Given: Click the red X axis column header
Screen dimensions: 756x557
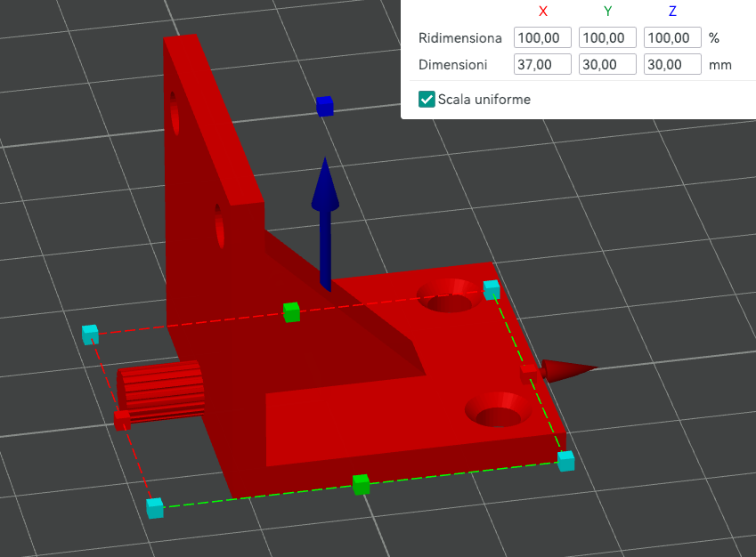Looking at the screenshot, I should pyautogui.click(x=543, y=12).
